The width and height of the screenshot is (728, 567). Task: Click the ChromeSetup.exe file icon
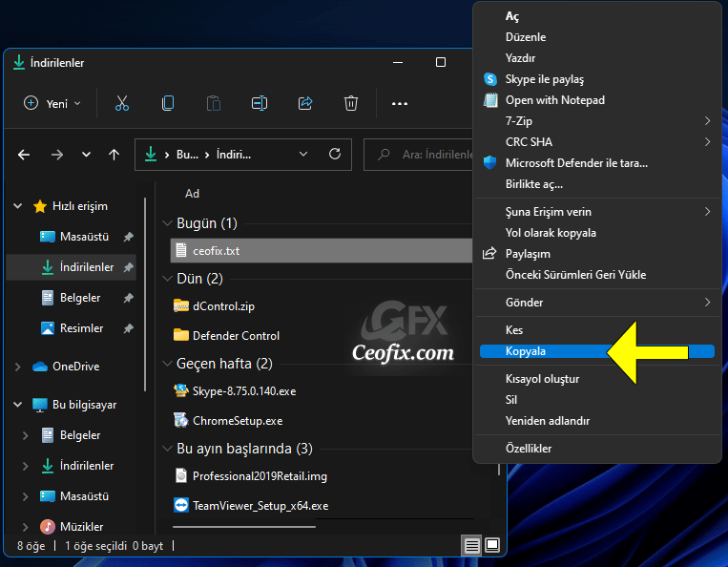click(181, 420)
